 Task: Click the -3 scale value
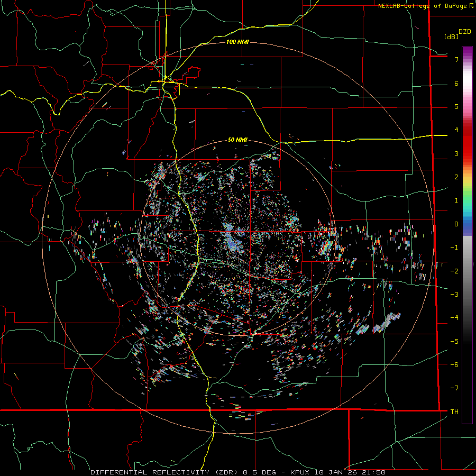[x=454, y=294]
